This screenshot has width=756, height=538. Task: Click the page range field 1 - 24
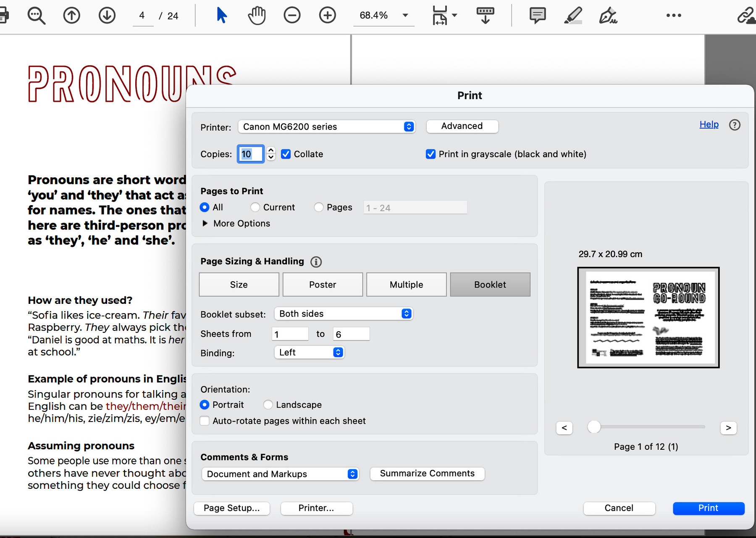pyautogui.click(x=415, y=208)
